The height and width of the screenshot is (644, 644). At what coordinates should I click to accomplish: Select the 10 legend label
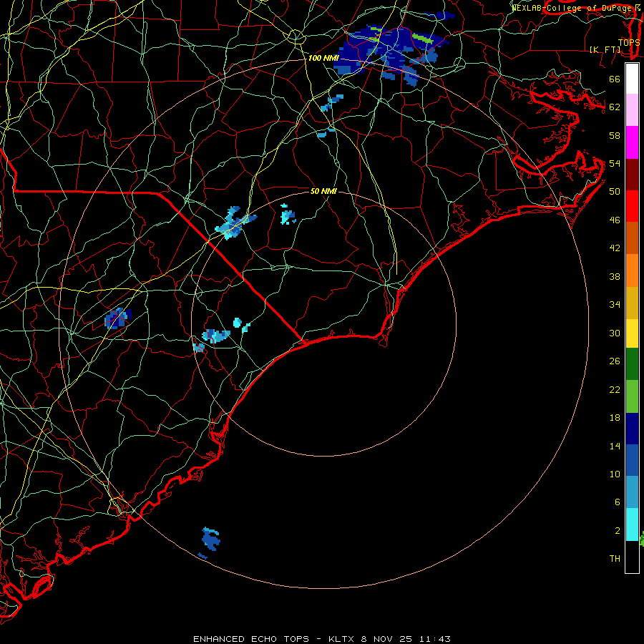(x=615, y=474)
